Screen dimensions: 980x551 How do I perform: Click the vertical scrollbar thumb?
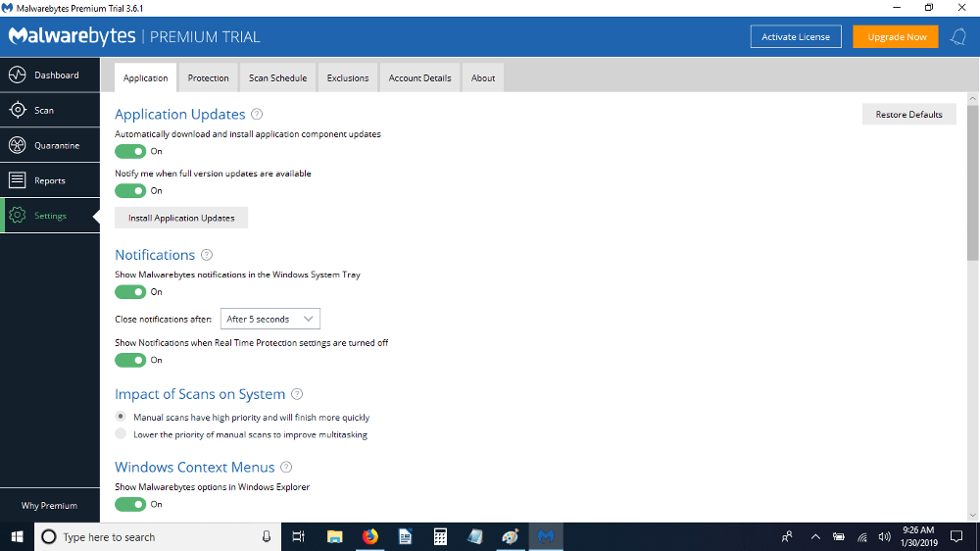pos(972,182)
